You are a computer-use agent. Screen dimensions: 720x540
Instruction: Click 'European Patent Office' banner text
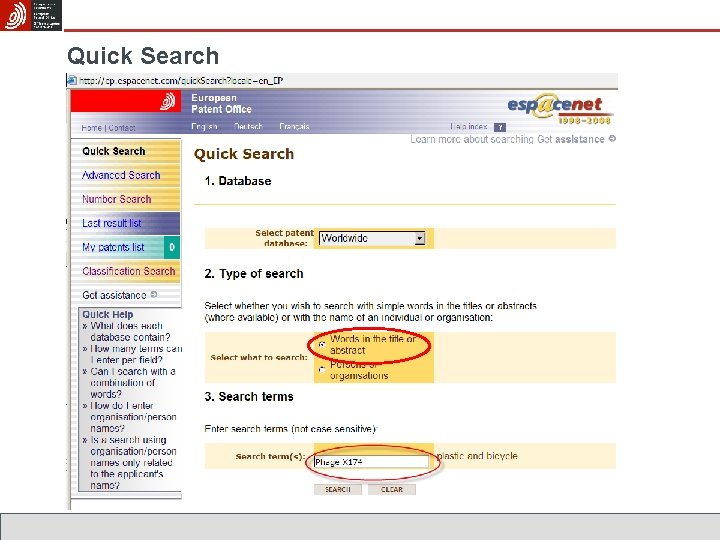click(x=221, y=103)
